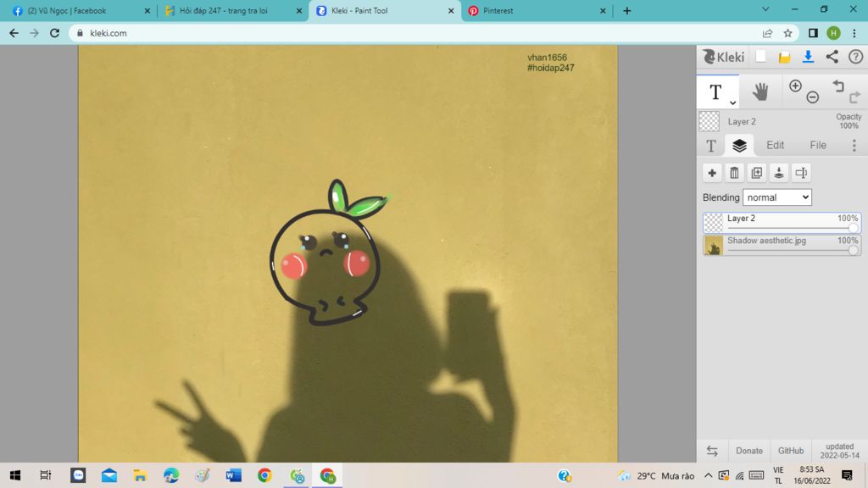The height and width of the screenshot is (488, 868).
Task: Adjust Layer 2 opacity slider
Action: coord(853,228)
